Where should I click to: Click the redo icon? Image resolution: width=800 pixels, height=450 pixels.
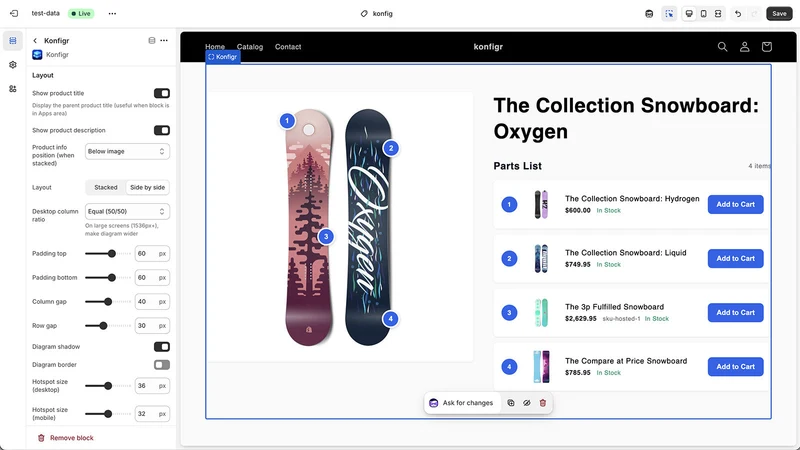755,14
